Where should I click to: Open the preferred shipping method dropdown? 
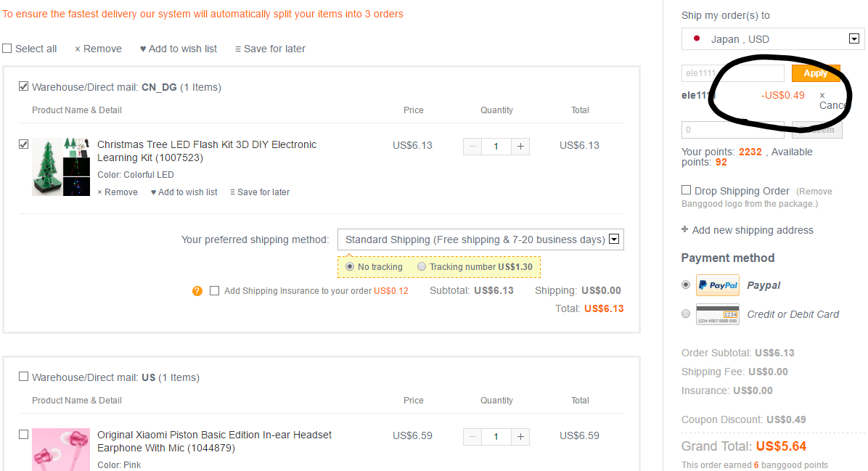(x=480, y=239)
